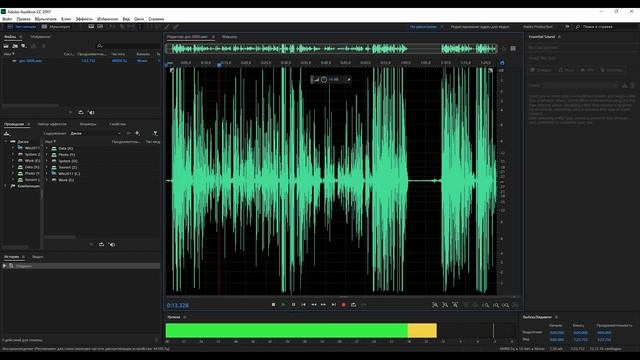
Task: Move playhead to next marker
Action: tap(333, 304)
